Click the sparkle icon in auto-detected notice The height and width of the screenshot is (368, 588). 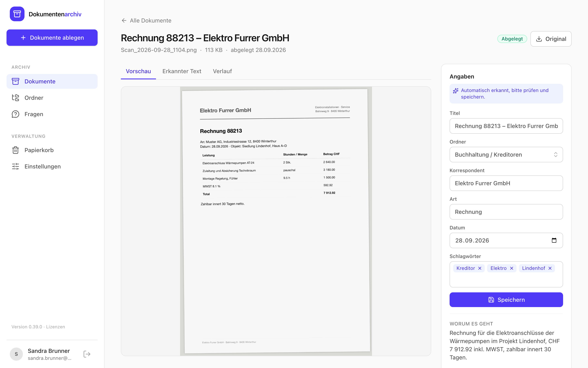click(455, 91)
